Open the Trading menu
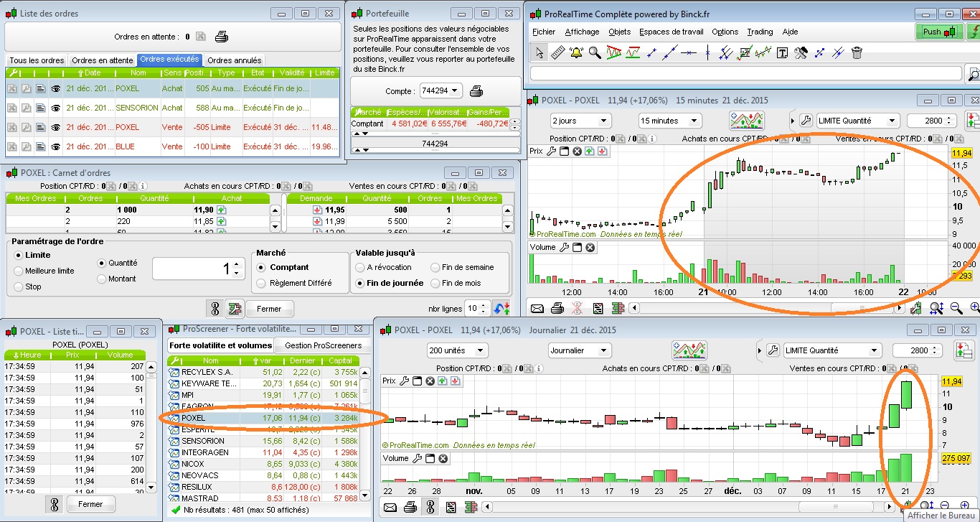This screenshot has width=980, height=522. click(760, 32)
